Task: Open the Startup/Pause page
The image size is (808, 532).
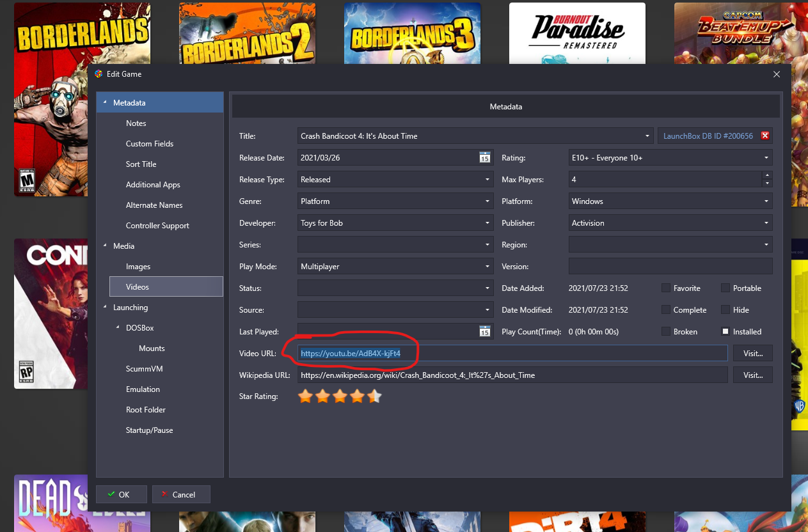Action: [149, 430]
